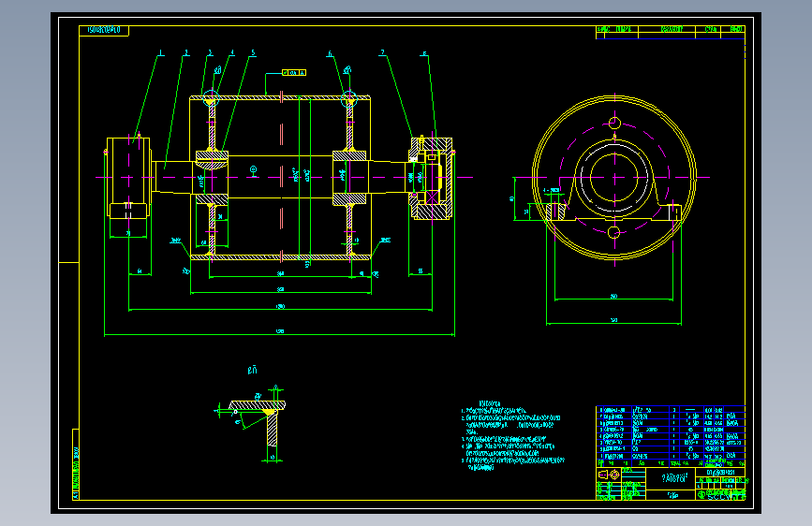
Task: Click part balloon number 7
Action: (383, 52)
